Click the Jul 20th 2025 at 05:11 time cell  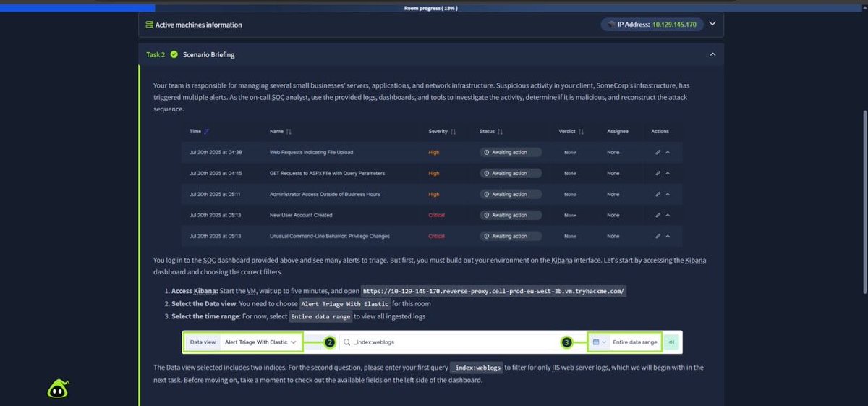coord(216,195)
